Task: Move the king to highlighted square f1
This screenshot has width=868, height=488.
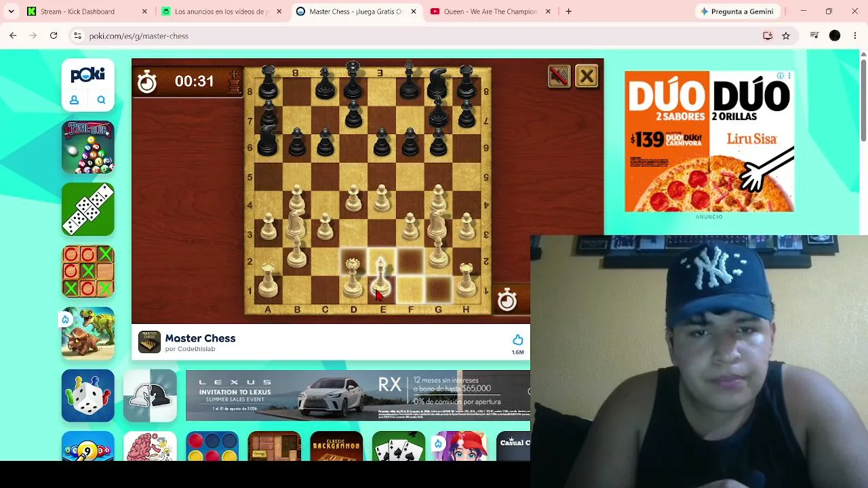Action: click(x=410, y=289)
